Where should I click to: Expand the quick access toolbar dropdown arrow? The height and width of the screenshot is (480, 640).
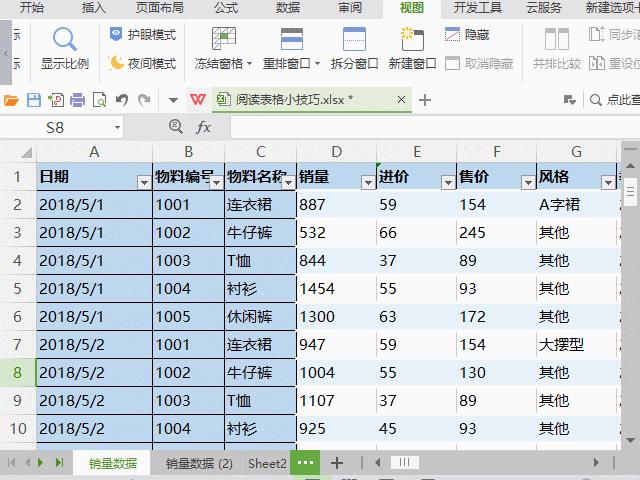pos(173,100)
